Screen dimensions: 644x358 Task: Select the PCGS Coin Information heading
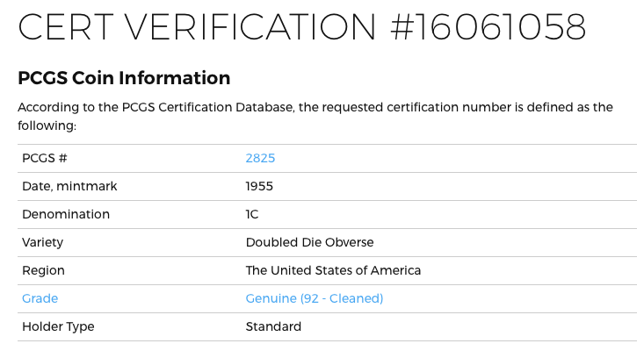[124, 78]
